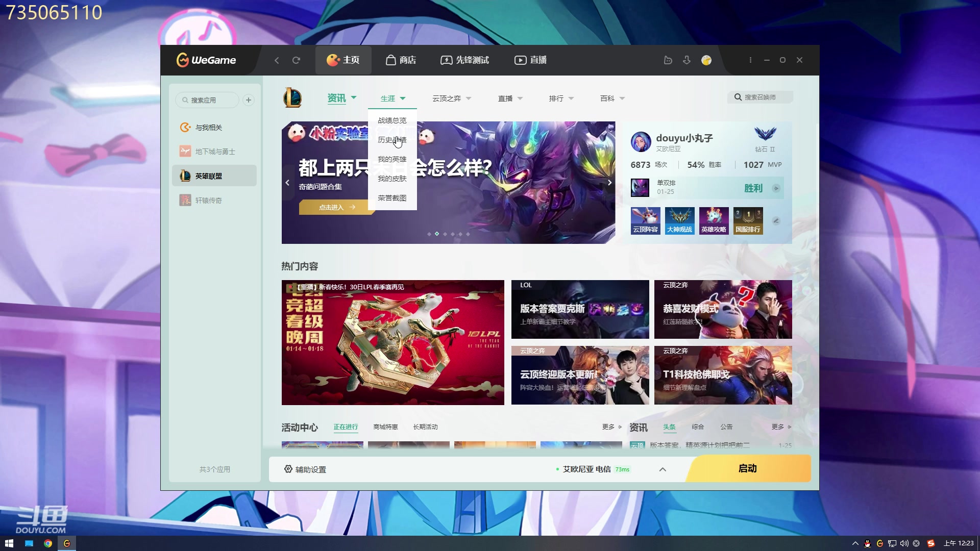
Task: Open the assistant mascot icon in title bar
Action: click(668, 60)
